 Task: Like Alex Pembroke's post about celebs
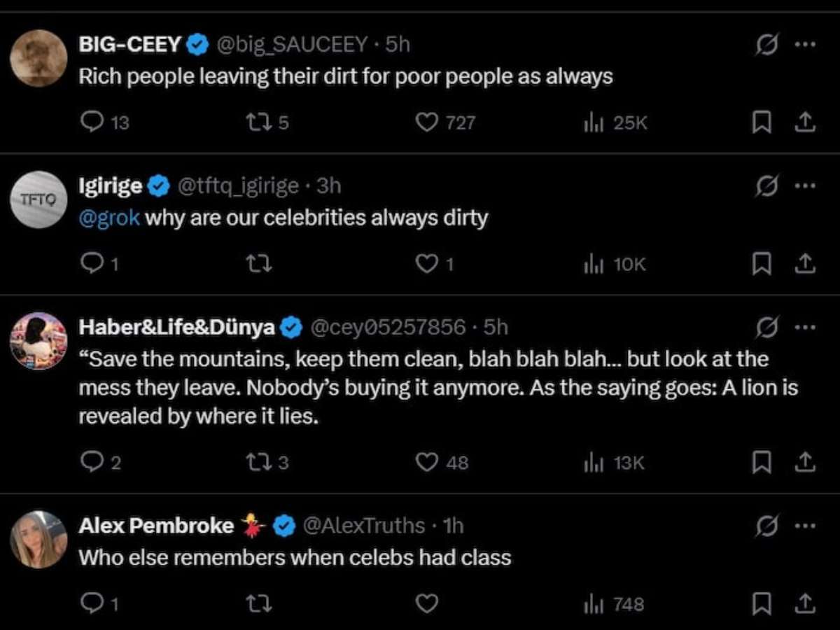[426, 603]
